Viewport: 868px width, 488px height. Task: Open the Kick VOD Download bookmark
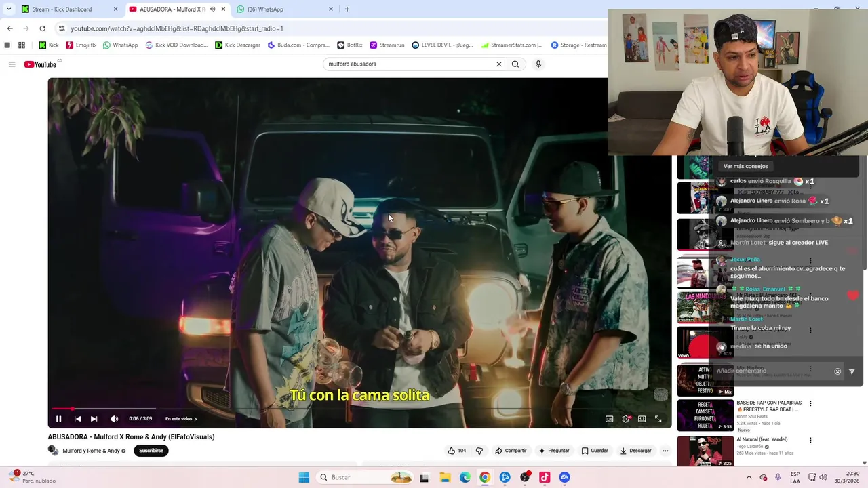coord(176,45)
